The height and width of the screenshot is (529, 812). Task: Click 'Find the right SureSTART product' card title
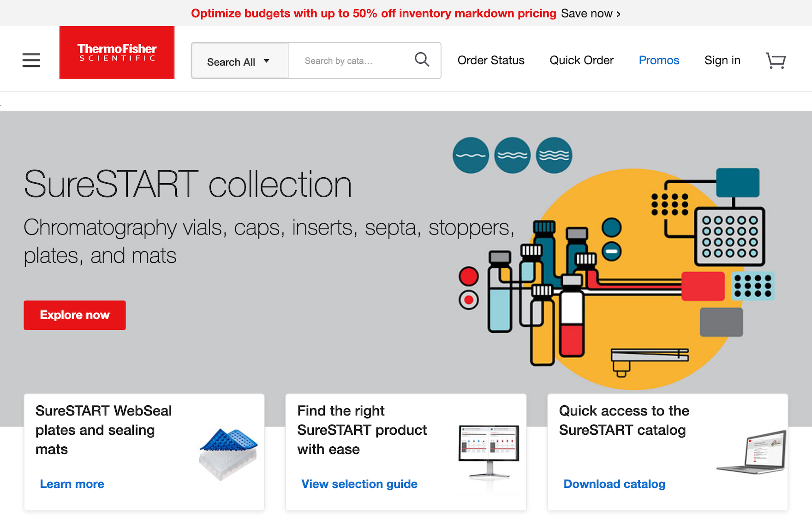tap(362, 430)
